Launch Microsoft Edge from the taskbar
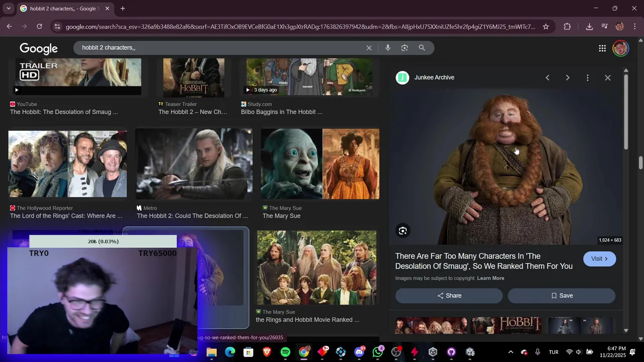 (230, 352)
